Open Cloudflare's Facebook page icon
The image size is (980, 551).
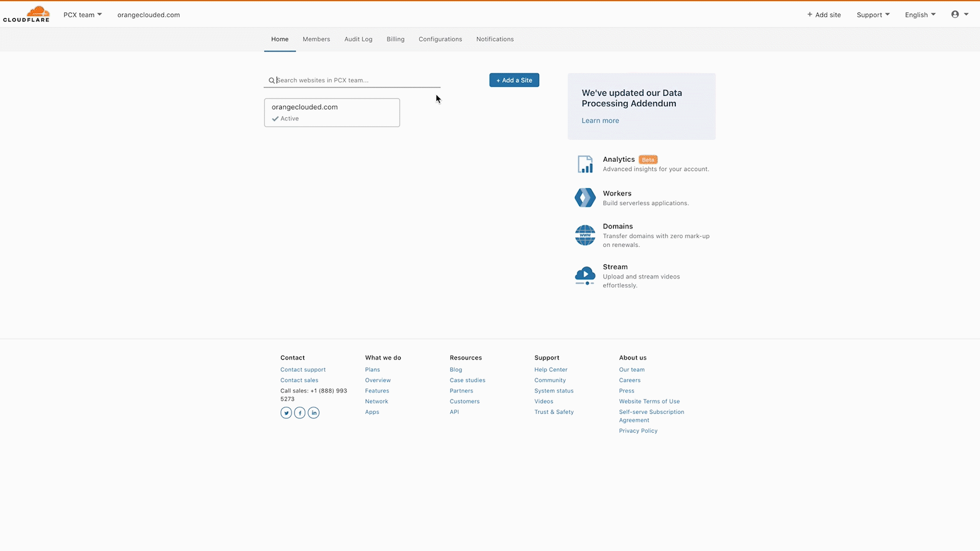pos(300,413)
